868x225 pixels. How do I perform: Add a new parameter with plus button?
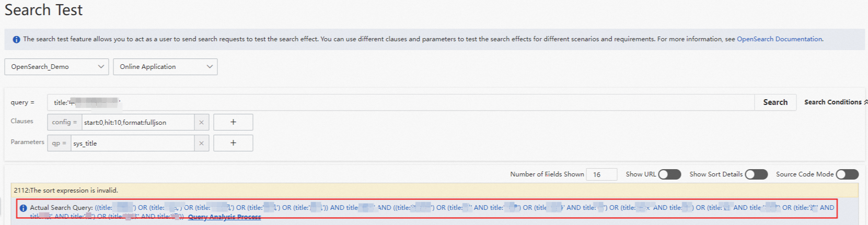pos(233,143)
